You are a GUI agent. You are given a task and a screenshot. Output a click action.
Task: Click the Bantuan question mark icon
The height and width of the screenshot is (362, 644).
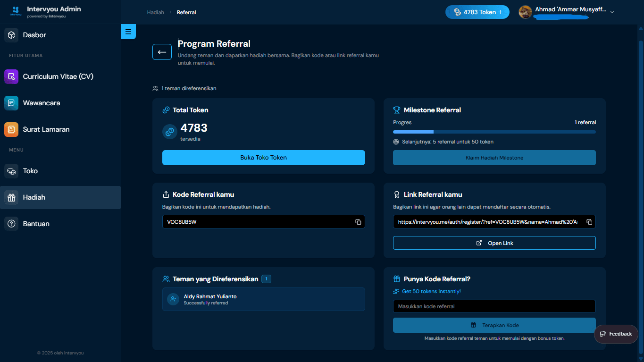(x=11, y=224)
